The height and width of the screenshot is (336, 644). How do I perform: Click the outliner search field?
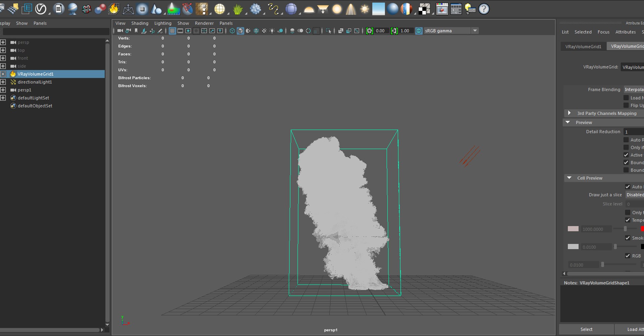56,31
